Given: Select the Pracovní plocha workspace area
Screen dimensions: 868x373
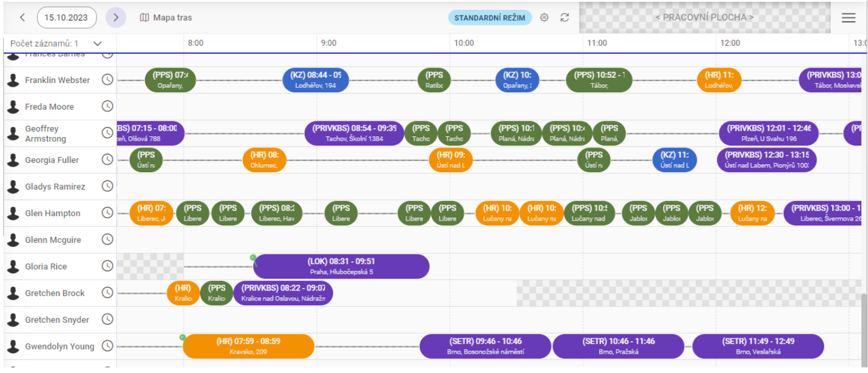Looking at the screenshot, I should pyautogui.click(x=704, y=17).
